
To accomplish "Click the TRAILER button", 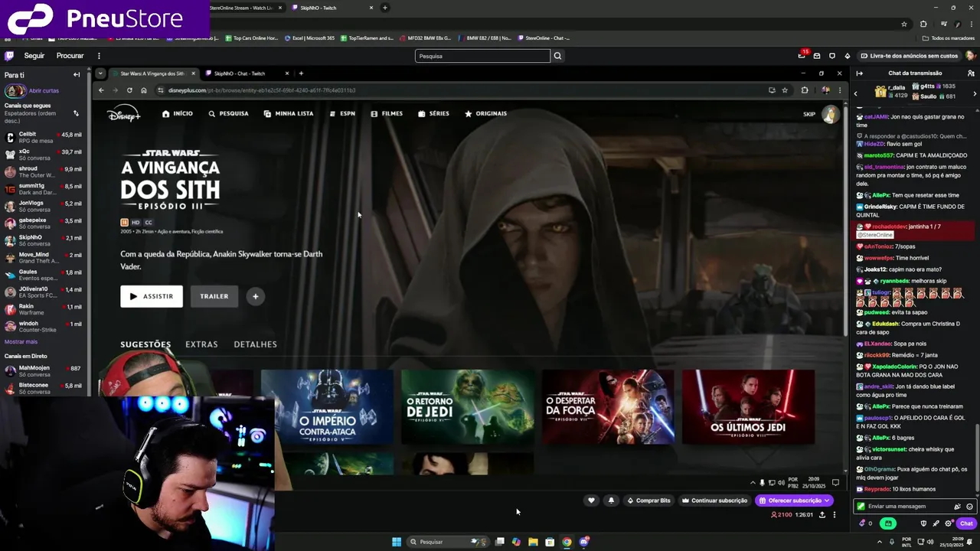I will click(214, 296).
